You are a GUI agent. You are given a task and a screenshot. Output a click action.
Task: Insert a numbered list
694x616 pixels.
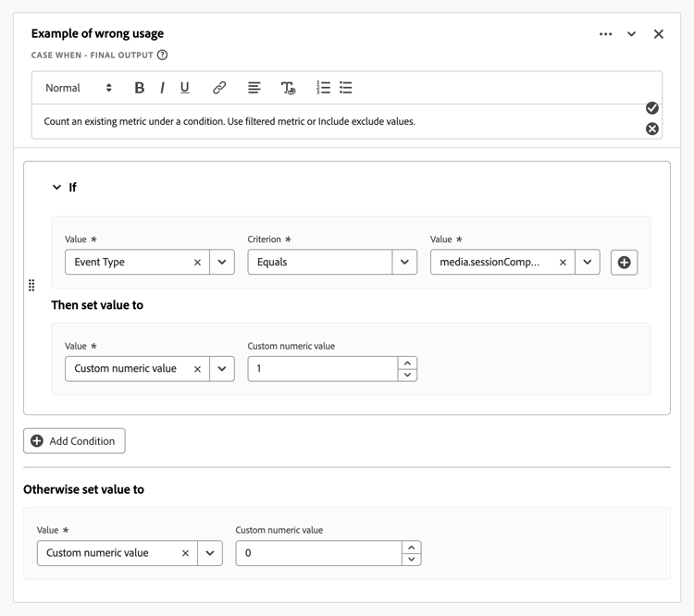tap(323, 88)
